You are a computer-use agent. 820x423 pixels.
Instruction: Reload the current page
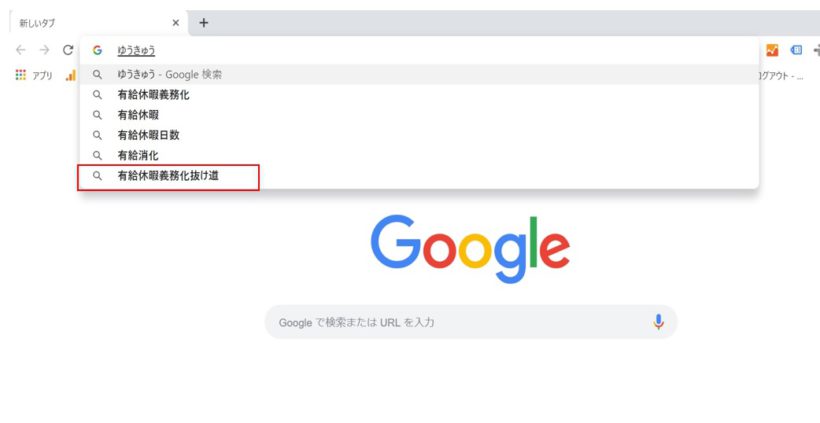[x=68, y=50]
